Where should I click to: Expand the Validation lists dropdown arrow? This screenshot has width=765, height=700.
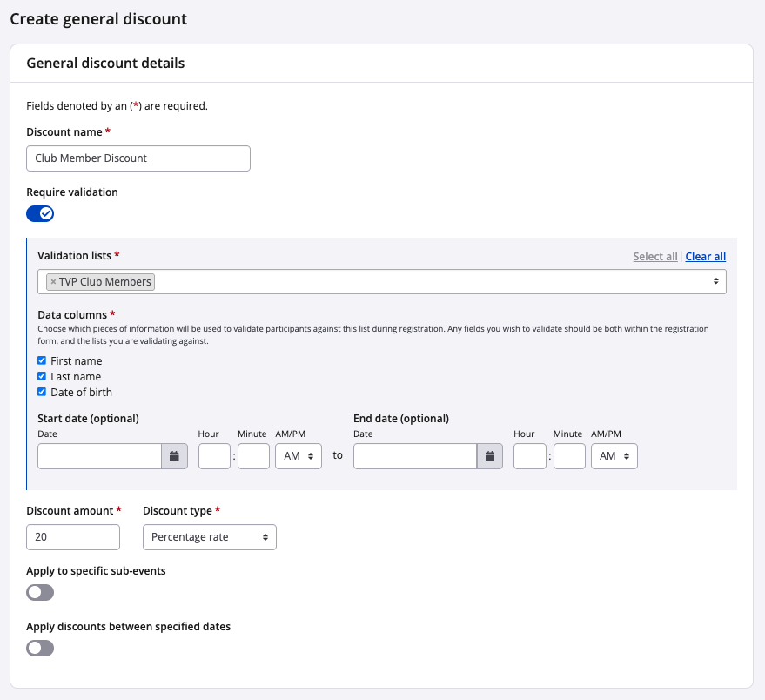click(x=715, y=281)
